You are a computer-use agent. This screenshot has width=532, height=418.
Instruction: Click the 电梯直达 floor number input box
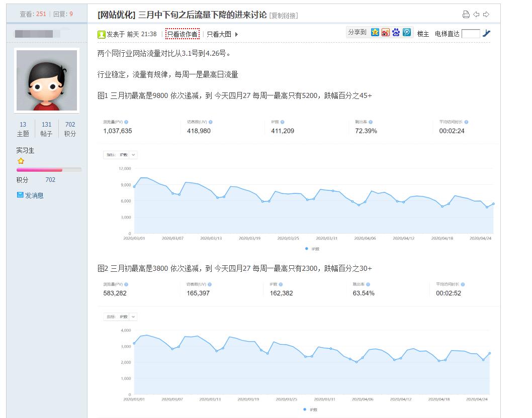(x=471, y=34)
